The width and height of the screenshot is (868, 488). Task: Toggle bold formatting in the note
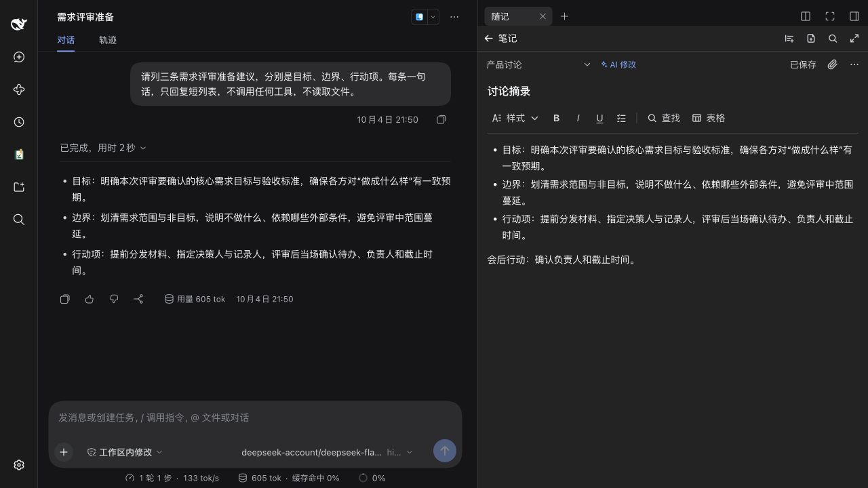556,118
